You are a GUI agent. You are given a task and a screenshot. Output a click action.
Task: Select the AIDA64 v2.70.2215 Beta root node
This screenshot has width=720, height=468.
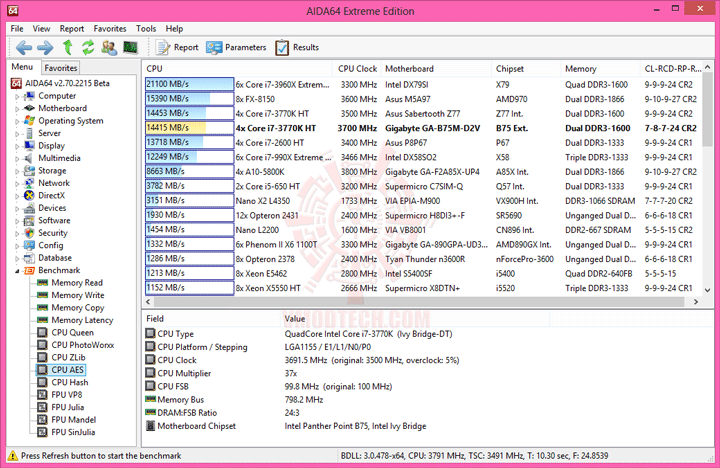tap(61, 83)
